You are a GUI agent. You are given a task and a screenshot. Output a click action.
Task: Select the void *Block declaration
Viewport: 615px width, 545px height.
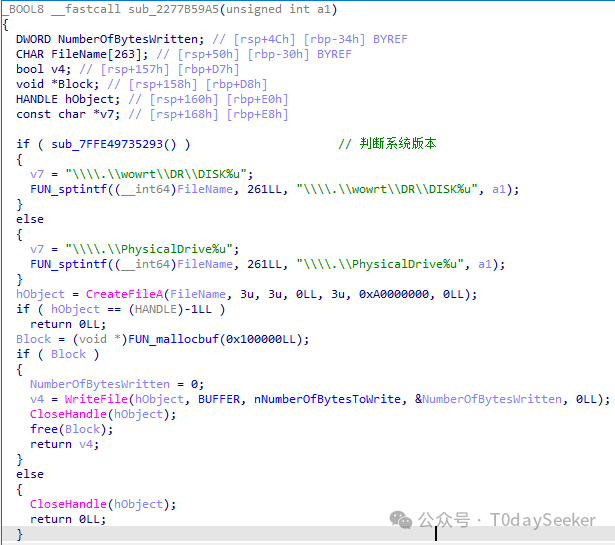pyautogui.click(x=58, y=84)
